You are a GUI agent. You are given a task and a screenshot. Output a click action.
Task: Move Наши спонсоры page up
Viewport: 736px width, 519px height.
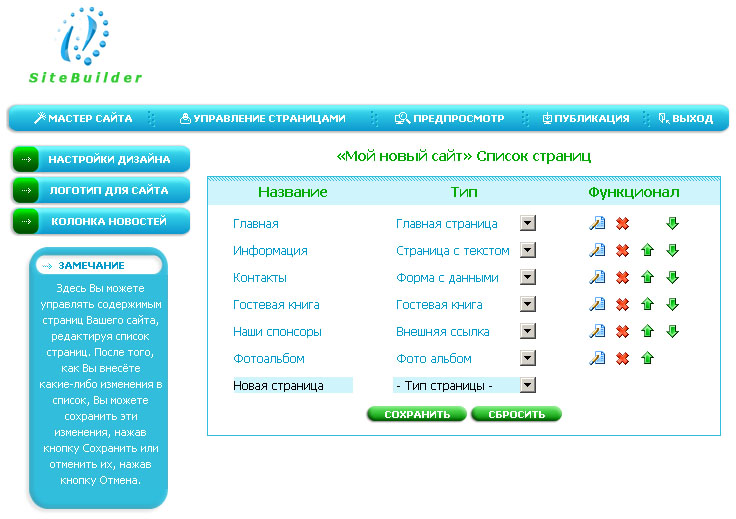tap(647, 331)
